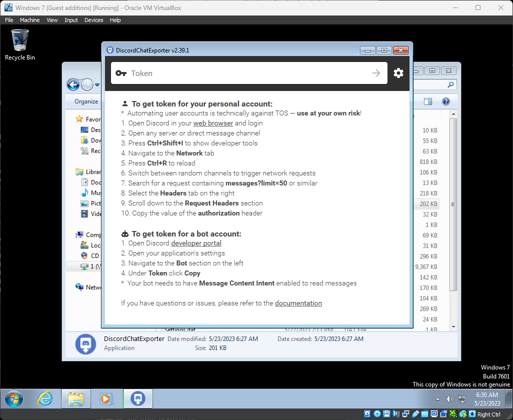Open Windows Media Player from the taskbar
The image size is (513, 420).
click(106, 398)
